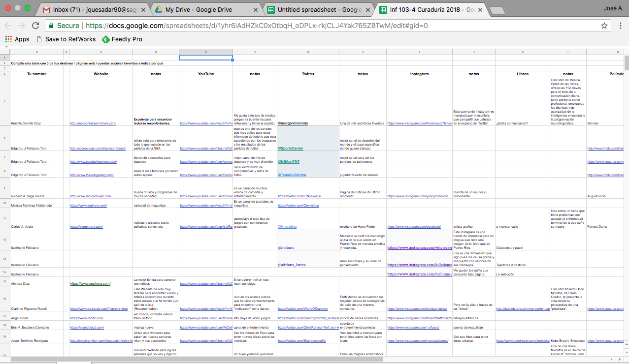
Task: Open the screenrant.com link
Action: click(86, 227)
